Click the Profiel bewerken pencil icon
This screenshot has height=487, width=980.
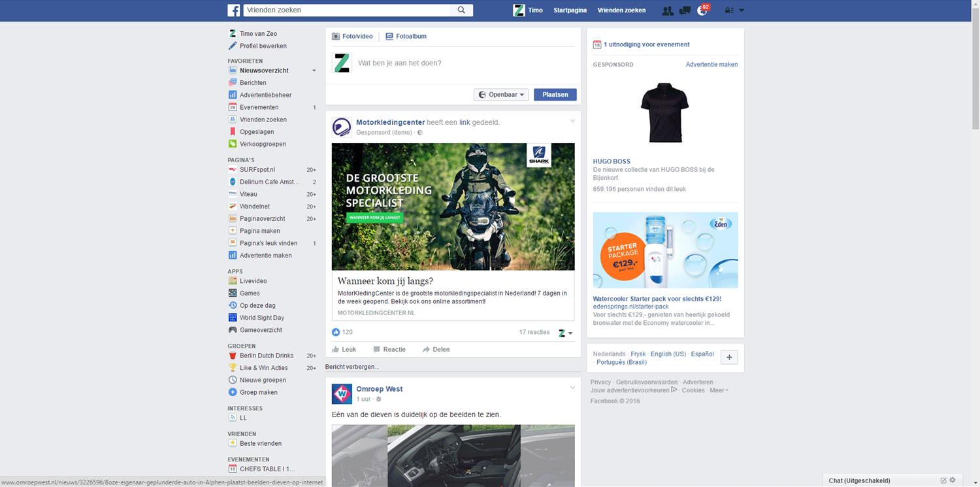pos(233,46)
